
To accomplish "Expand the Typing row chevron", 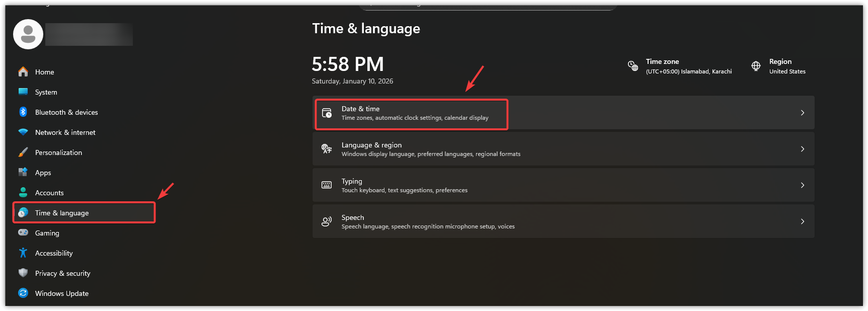I will (x=803, y=185).
